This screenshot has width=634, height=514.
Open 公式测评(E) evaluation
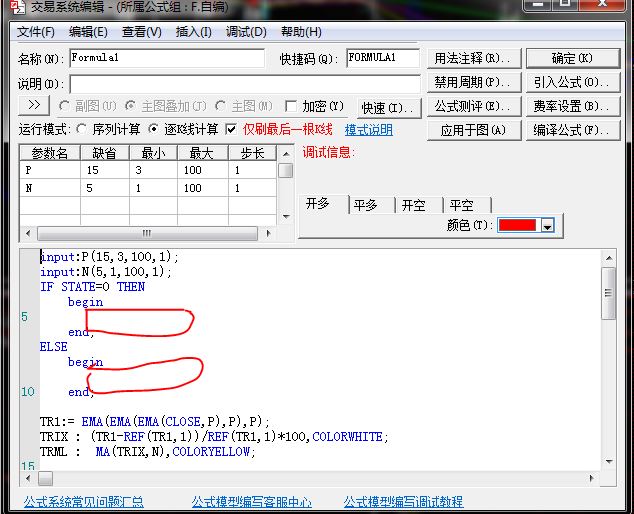[474, 106]
